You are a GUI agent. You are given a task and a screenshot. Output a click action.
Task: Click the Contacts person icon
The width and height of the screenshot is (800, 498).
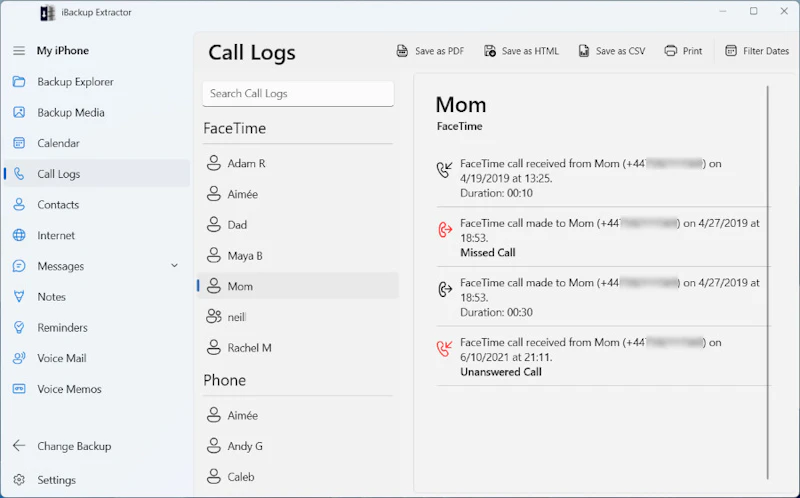click(x=19, y=205)
